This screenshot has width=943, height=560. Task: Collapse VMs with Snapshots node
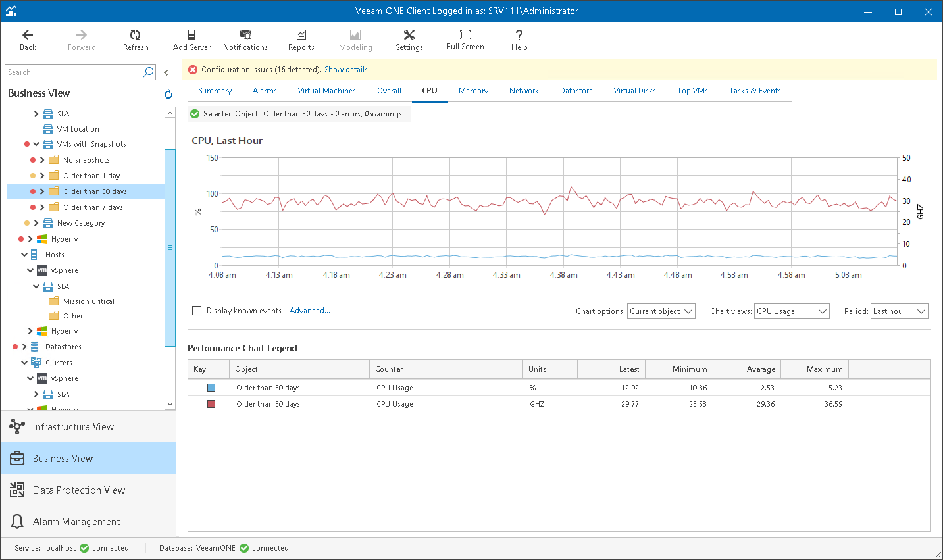[36, 144]
